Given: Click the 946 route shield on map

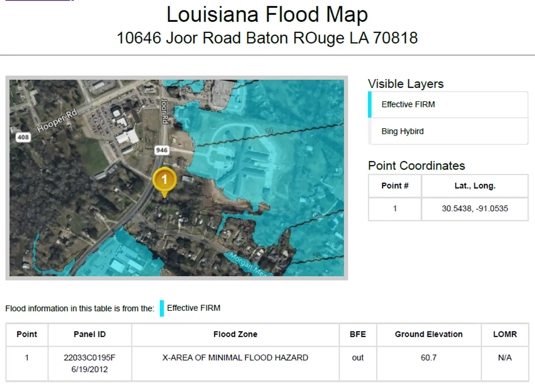Looking at the screenshot, I should 162,150.
